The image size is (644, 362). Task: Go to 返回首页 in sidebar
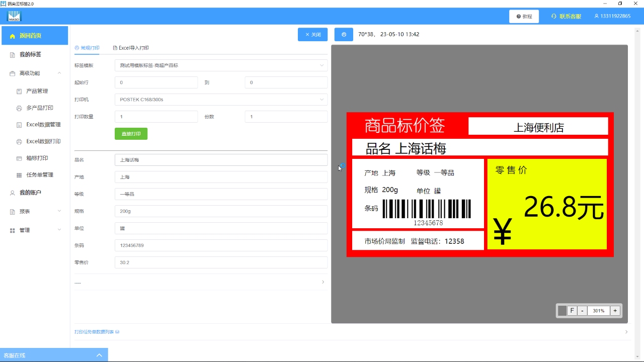35,36
